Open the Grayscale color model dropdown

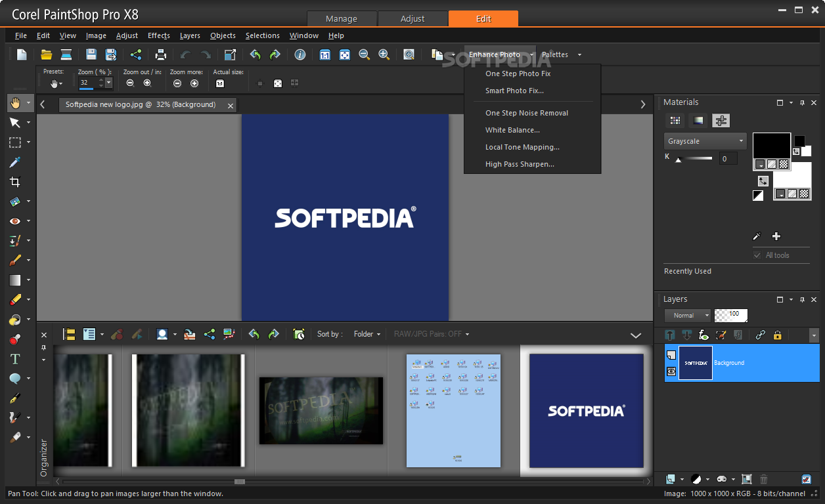point(705,141)
